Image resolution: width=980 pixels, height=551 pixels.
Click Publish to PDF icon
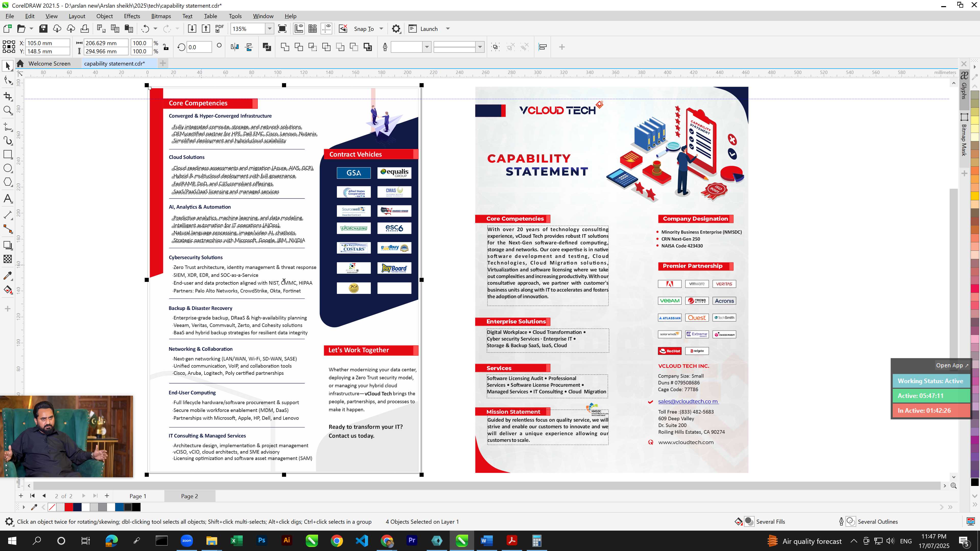219,29
